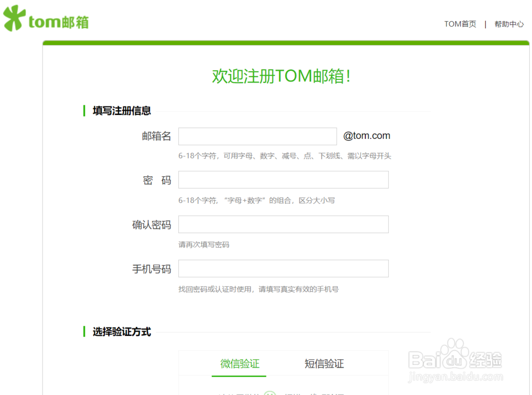Click hint text about 字母+数字 combination

click(x=257, y=200)
